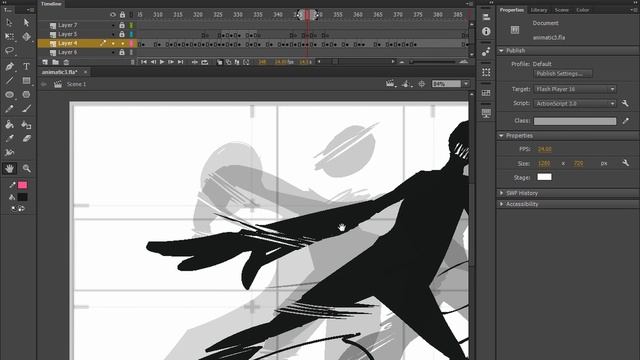Select the Bone tool
Viewport: 640px width, 360px height.
point(9,153)
